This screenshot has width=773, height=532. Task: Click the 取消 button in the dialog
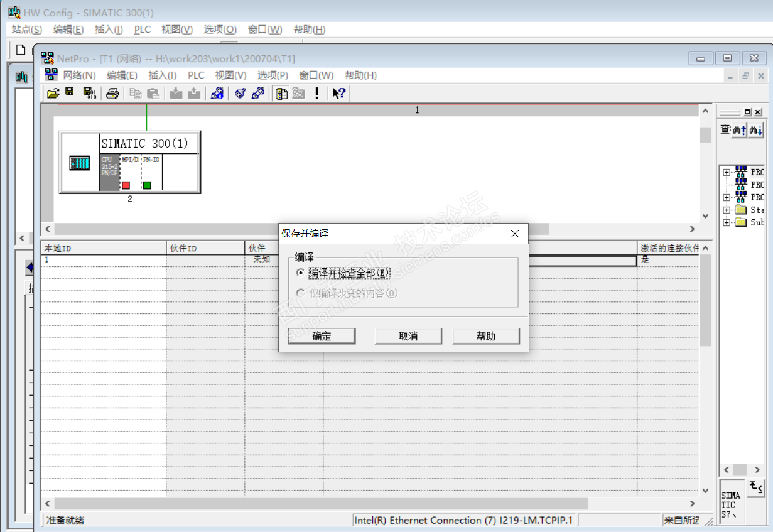coord(408,336)
